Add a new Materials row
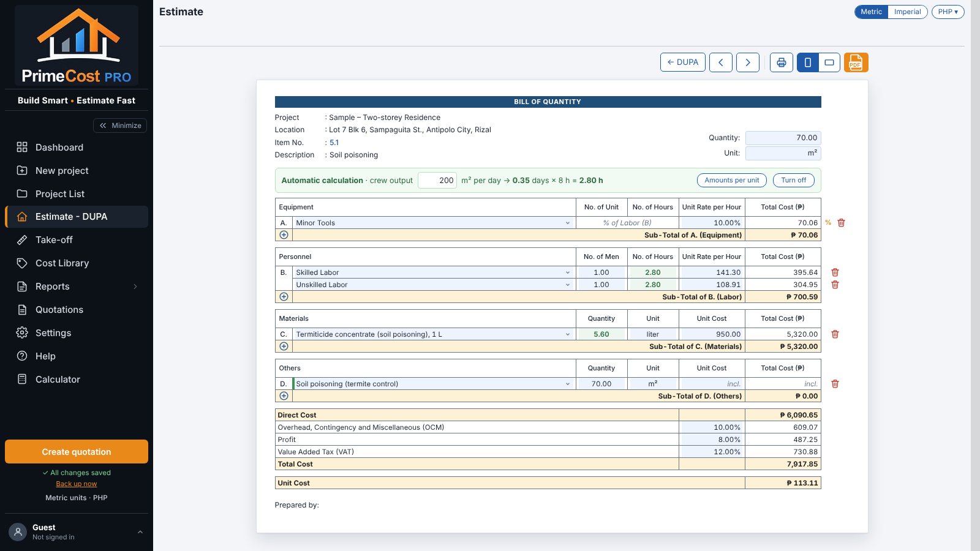The width and height of the screenshot is (980, 551). point(284,347)
